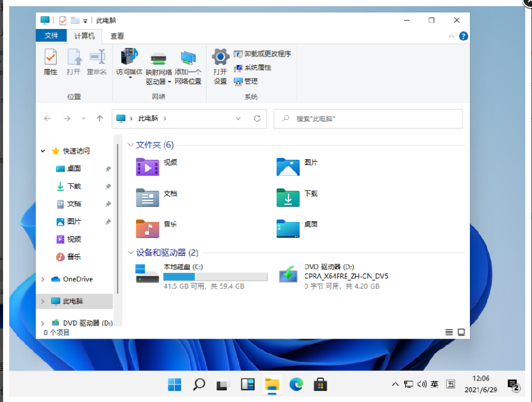Click the back navigation arrow

pos(47,119)
